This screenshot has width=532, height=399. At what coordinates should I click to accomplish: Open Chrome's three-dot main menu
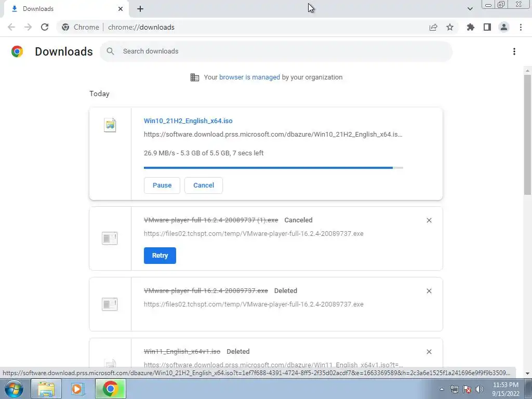point(521,27)
